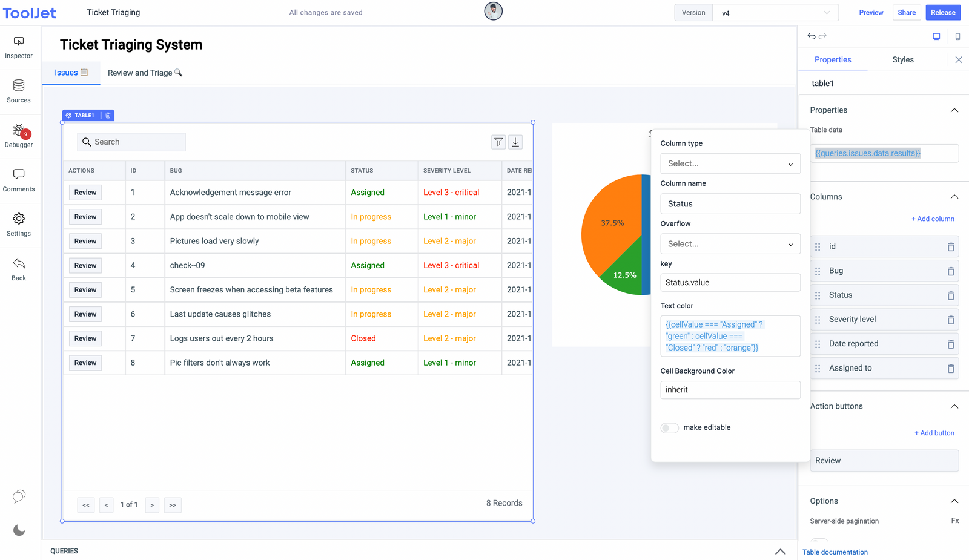Toggle the make editable switch
This screenshot has height=560, width=969.
click(x=669, y=428)
